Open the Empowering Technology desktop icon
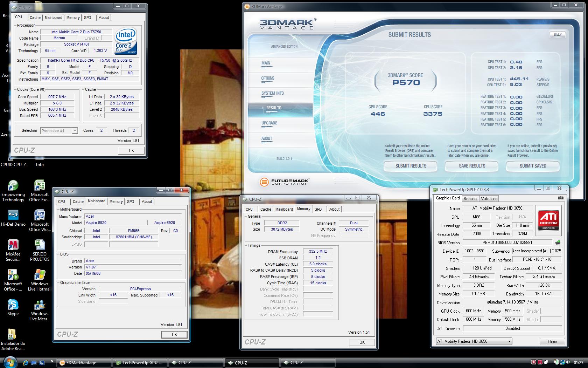This screenshot has width=588, height=368. tap(13, 191)
